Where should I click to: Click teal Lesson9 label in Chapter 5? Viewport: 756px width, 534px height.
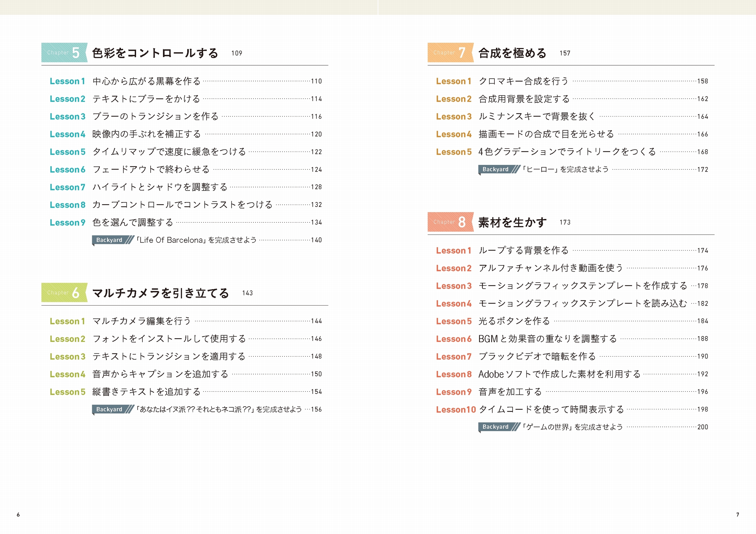click(x=67, y=223)
